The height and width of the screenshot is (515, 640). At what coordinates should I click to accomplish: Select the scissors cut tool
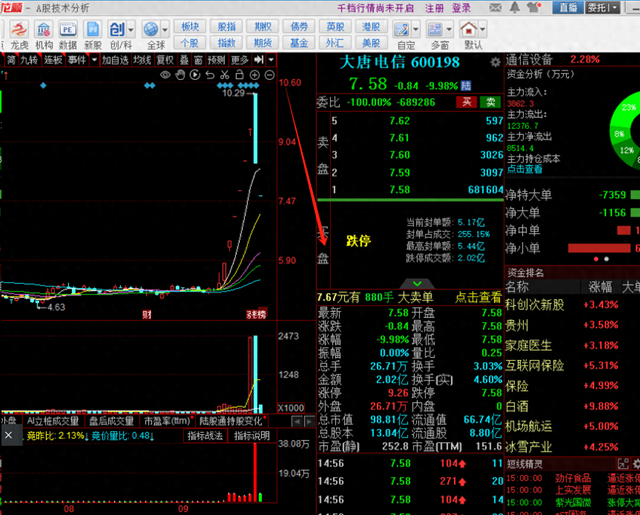pyautogui.click(x=224, y=75)
